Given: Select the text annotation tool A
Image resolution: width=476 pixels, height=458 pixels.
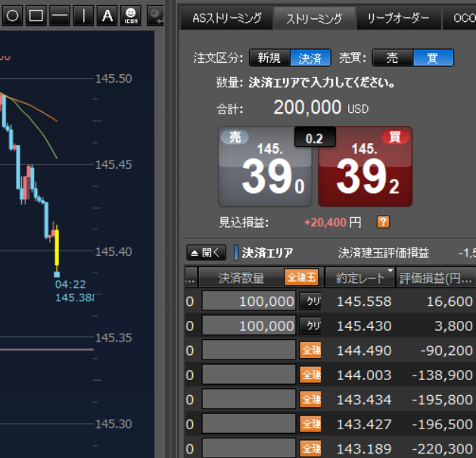Looking at the screenshot, I should click(x=107, y=15).
